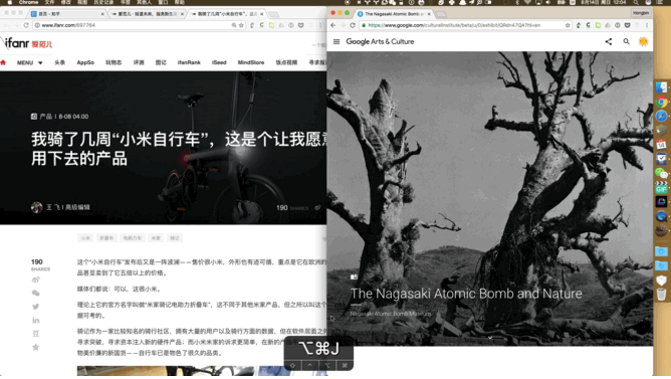Open WeChat from the Dock

(661, 173)
